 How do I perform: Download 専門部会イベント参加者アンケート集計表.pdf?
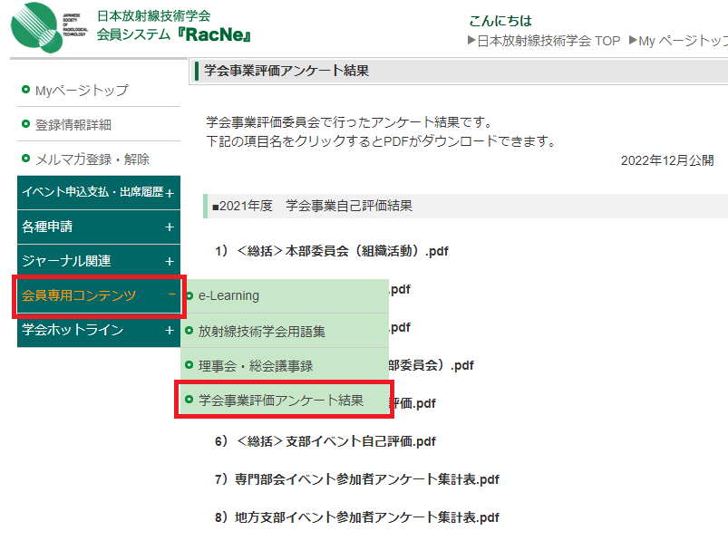(x=356, y=479)
